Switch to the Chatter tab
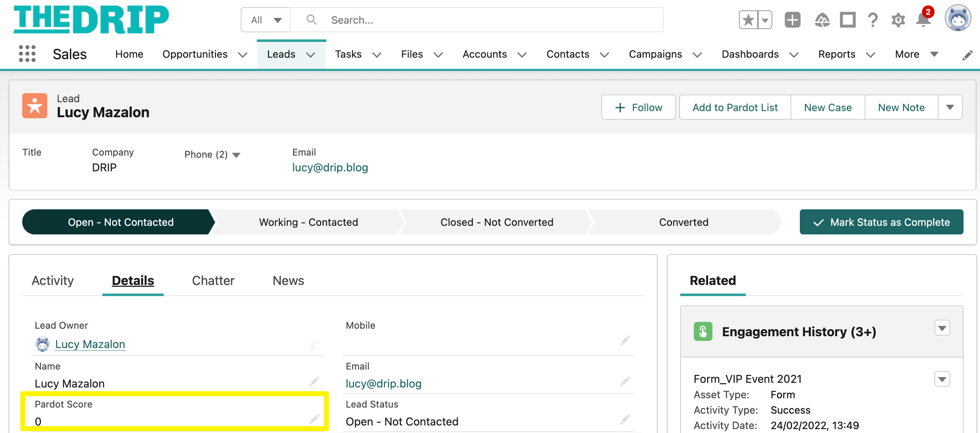The height and width of the screenshot is (433, 980). [x=213, y=280]
